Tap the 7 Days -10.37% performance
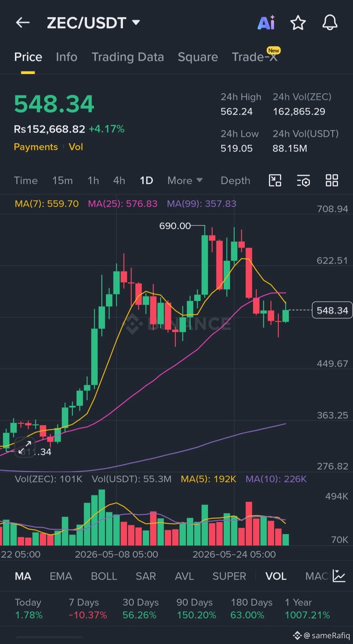The image size is (353, 644). click(x=88, y=609)
